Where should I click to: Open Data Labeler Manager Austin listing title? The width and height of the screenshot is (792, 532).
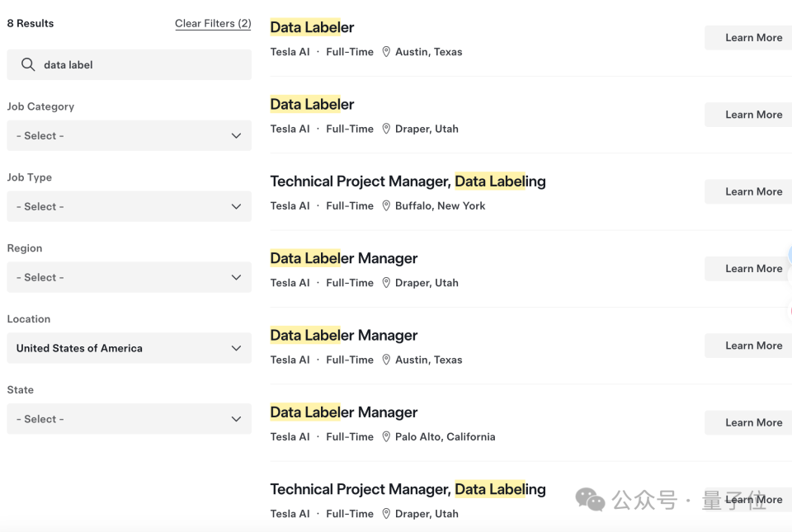click(x=343, y=335)
